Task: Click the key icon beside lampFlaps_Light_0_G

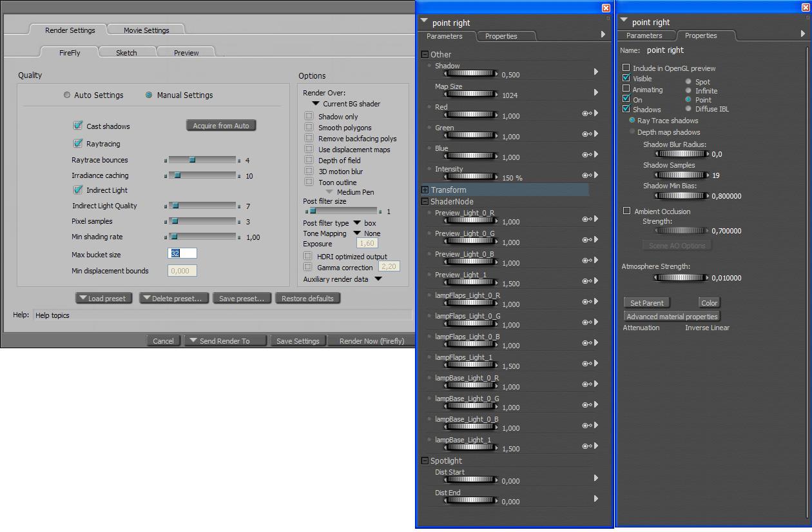Action: point(586,322)
